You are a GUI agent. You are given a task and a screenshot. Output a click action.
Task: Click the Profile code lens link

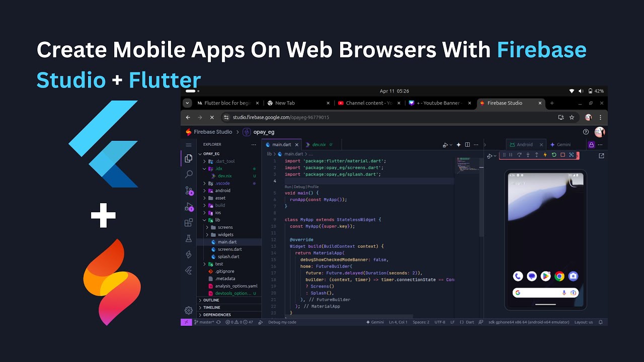pyautogui.click(x=313, y=187)
